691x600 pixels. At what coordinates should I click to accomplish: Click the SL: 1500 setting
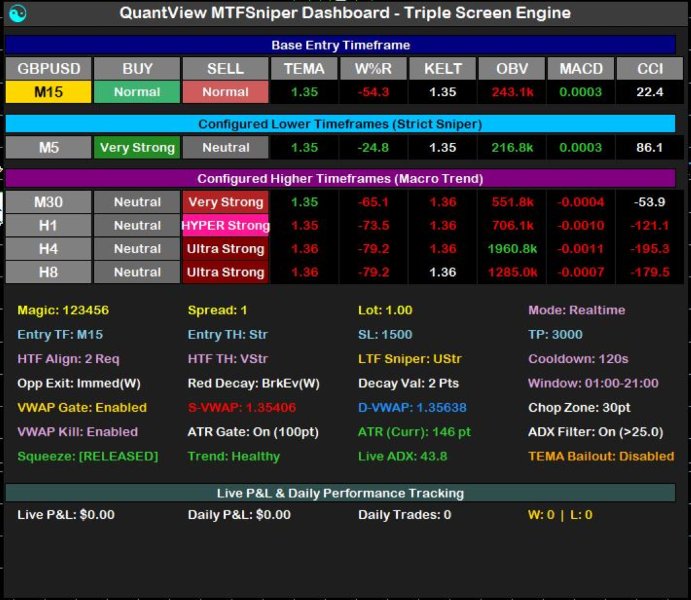coord(385,335)
